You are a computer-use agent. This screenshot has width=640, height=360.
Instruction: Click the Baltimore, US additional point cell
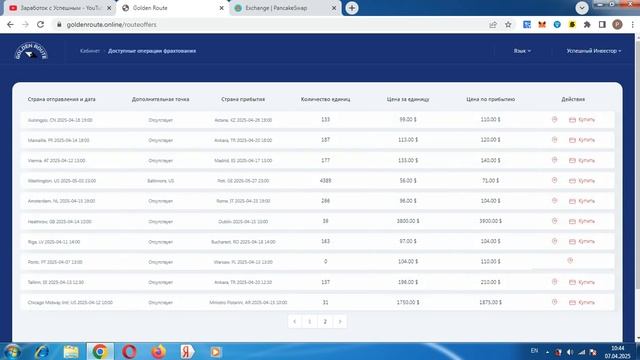click(160, 181)
